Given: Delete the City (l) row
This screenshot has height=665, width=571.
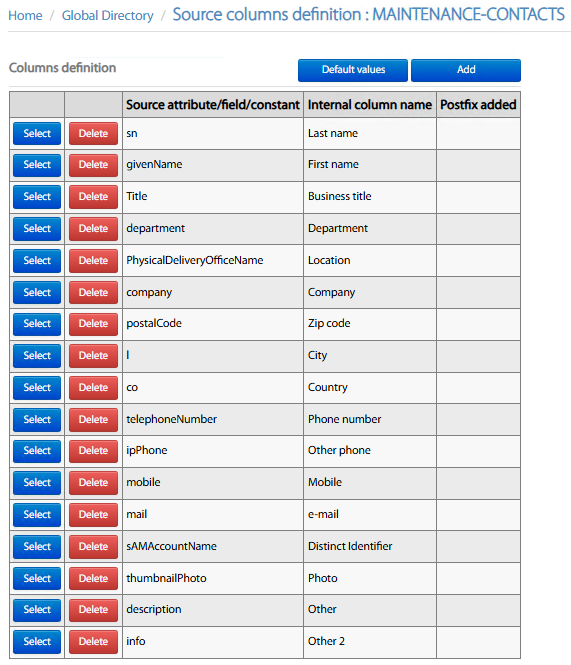Looking at the screenshot, I should click(x=93, y=356).
